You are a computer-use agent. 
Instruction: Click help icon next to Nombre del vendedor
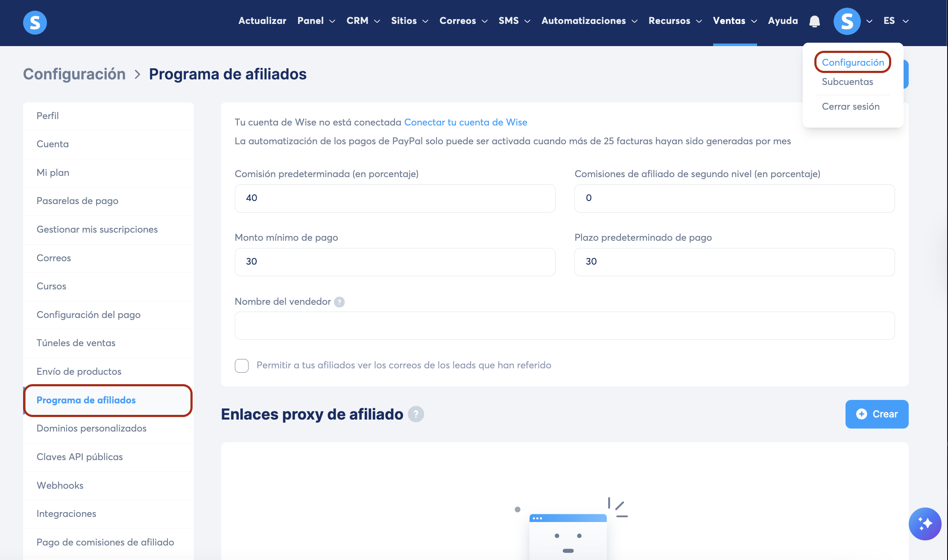click(x=339, y=302)
